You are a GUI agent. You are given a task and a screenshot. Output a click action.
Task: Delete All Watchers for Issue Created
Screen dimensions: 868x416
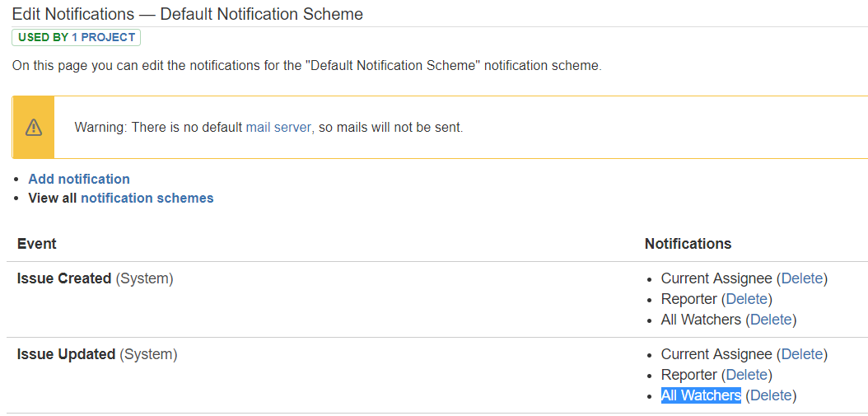click(x=771, y=320)
